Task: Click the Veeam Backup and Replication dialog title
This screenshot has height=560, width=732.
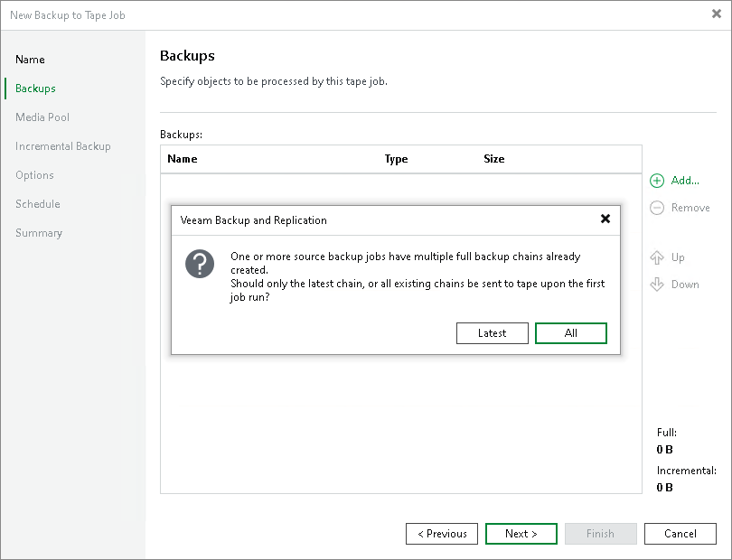Action: 254,220
